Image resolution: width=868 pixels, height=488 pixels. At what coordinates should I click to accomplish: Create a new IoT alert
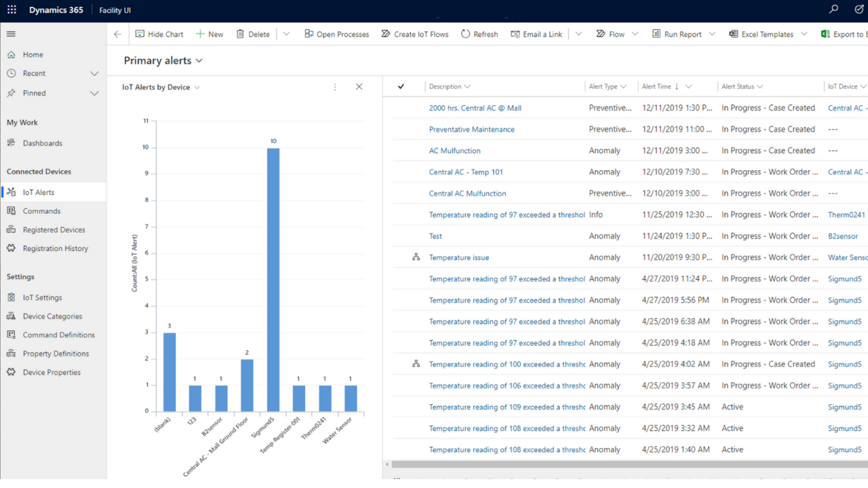[210, 34]
